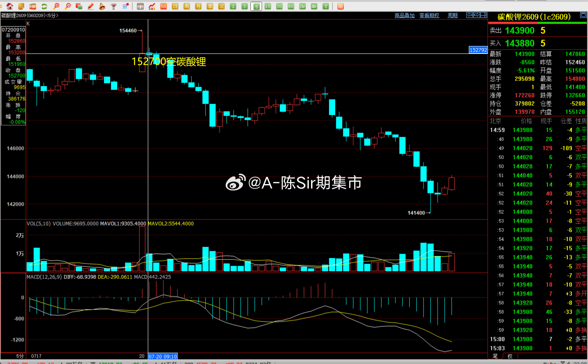Viewport: 588px width, 364px height.
Task: Click the chart title 碳酸锂2609(060209)
Action: [23, 15]
